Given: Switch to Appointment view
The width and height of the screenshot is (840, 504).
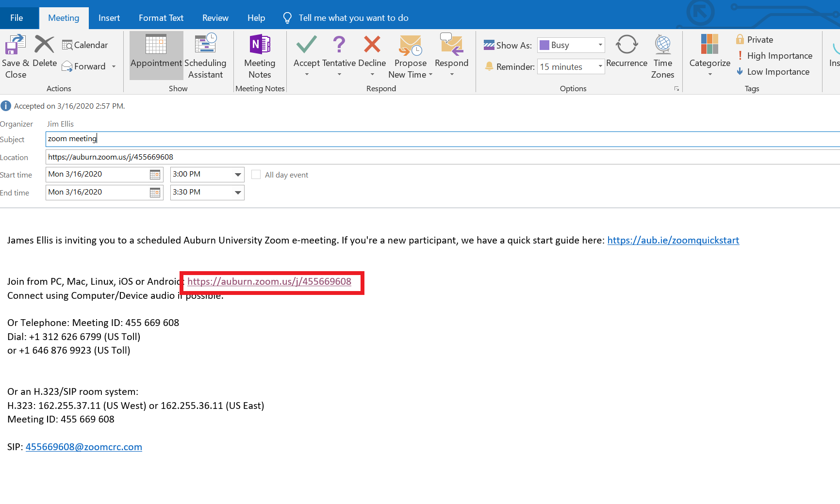Looking at the screenshot, I should (x=156, y=55).
